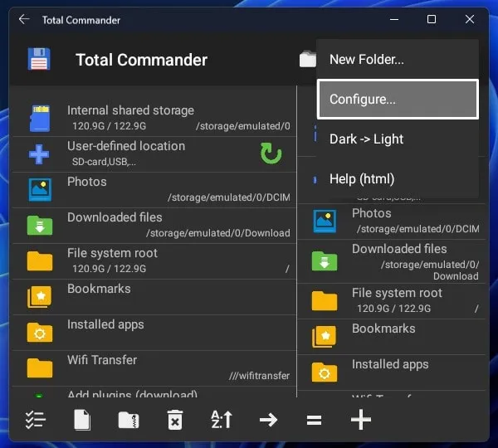Choose the Configure... menu entry
Image resolution: width=498 pixels, height=448 pixels.
(398, 100)
